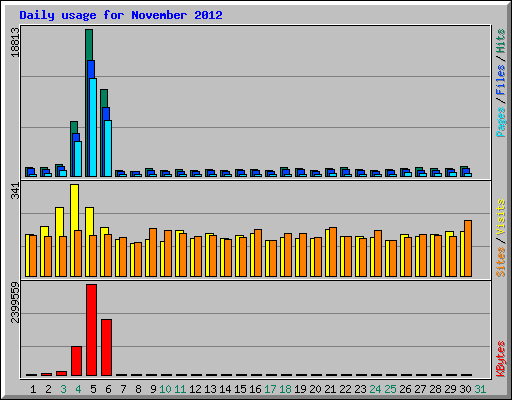Click the 2399559 KBytes axis value

coord(15,303)
